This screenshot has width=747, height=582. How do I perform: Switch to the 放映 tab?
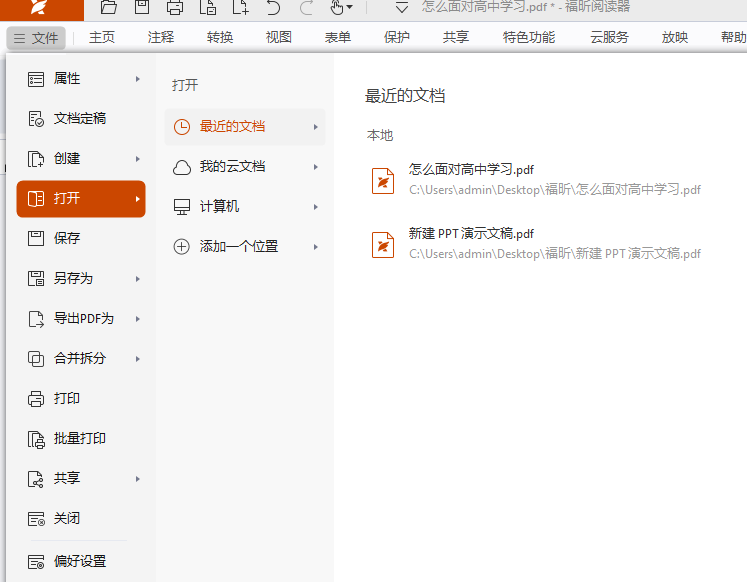coord(675,37)
